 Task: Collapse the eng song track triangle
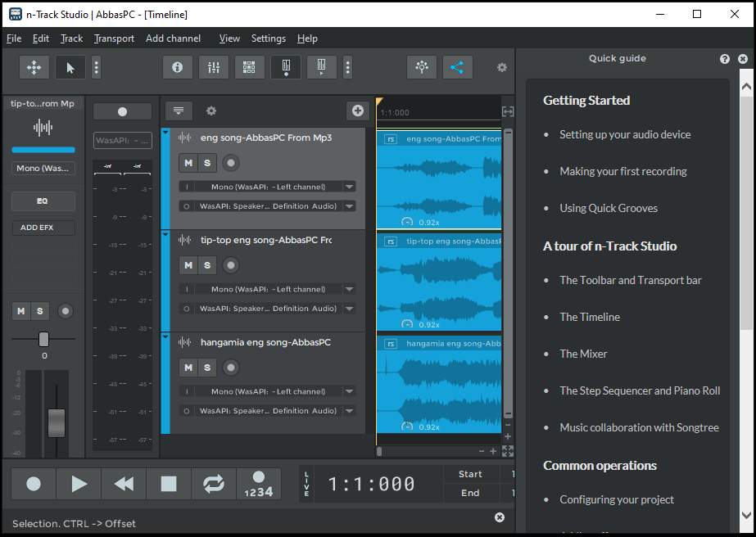tap(165, 132)
